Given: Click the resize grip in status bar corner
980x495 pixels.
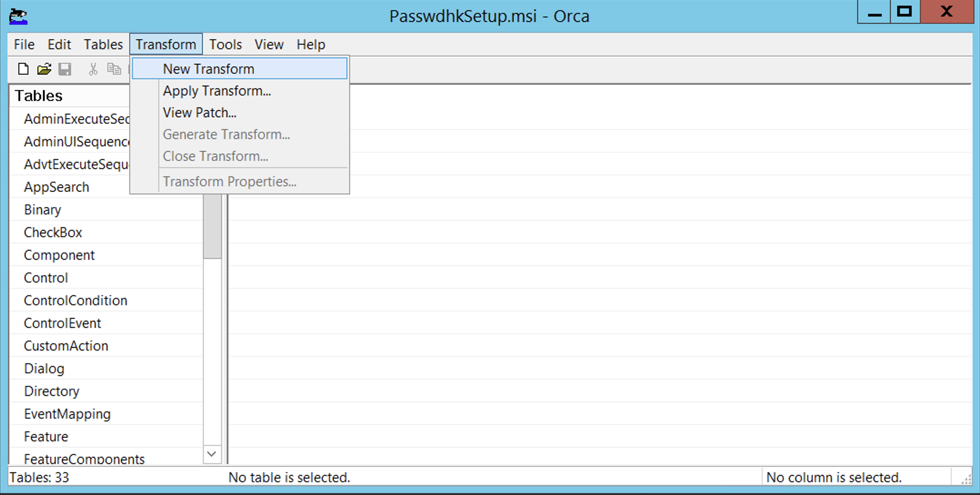Looking at the screenshot, I should tap(965, 479).
